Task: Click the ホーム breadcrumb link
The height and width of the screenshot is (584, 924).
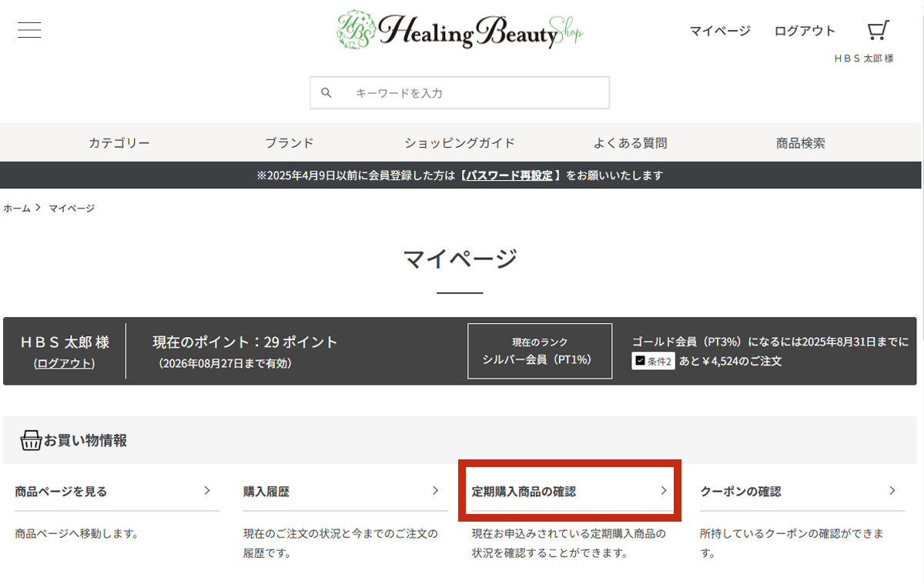Action: [x=17, y=209]
